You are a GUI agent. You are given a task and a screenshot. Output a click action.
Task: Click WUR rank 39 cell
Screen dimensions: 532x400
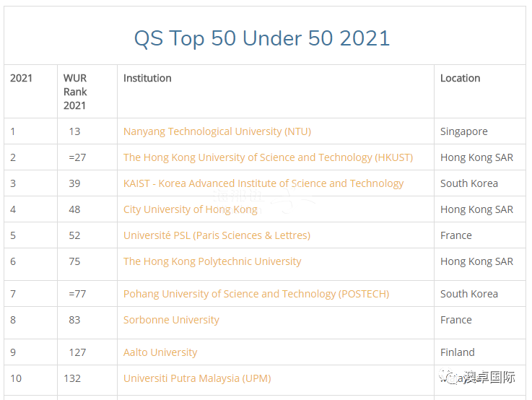point(74,183)
